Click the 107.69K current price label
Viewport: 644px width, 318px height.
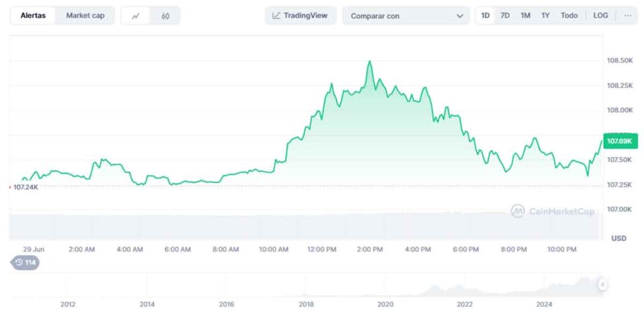pos(620,141)
